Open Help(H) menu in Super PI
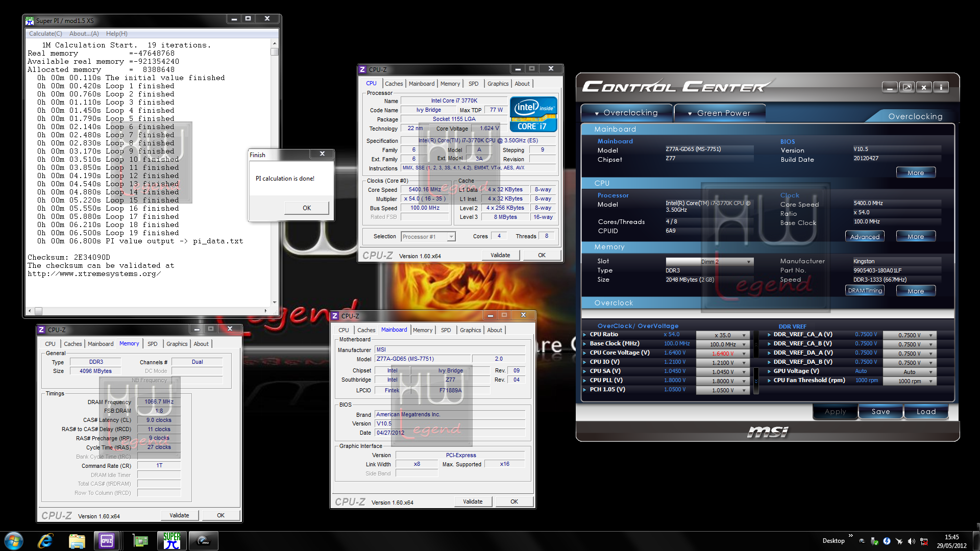 click(117, 34)
